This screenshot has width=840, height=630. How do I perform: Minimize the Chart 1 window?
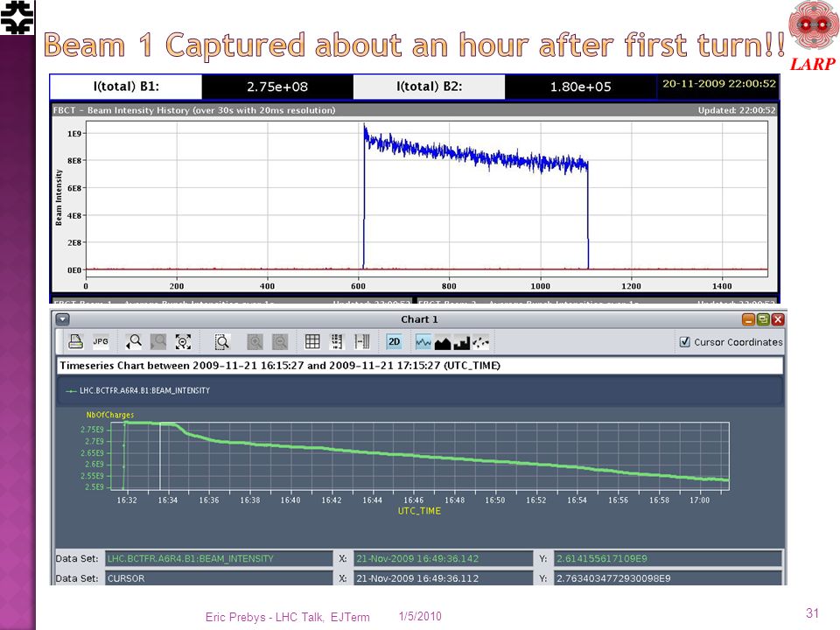coord(748,320)
